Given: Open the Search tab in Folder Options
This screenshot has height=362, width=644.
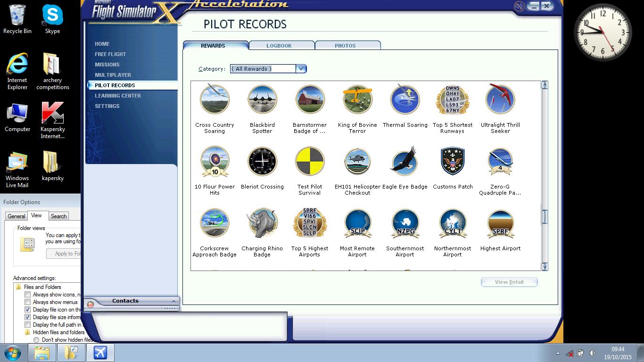Looking at the screenshot, I should [x=59, y=216].
